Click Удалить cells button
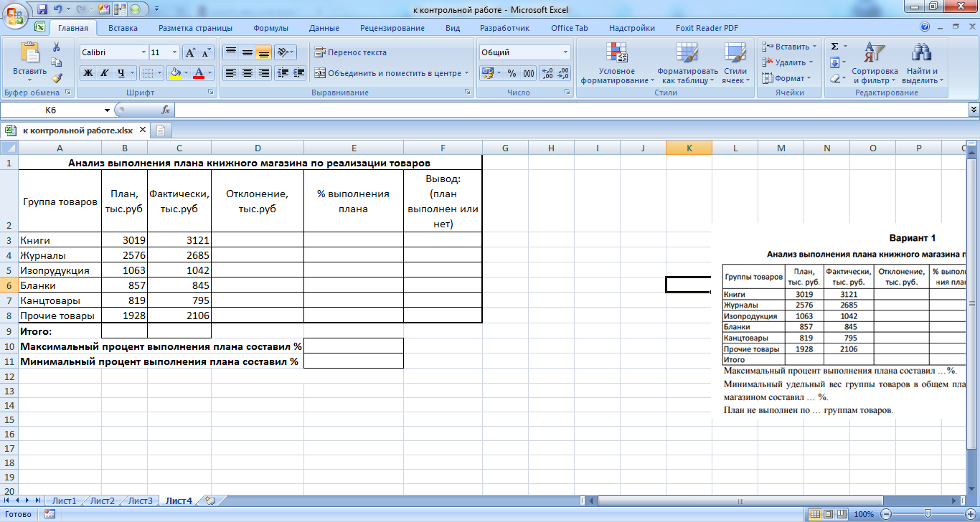980x522 pixels. (786, 62)
